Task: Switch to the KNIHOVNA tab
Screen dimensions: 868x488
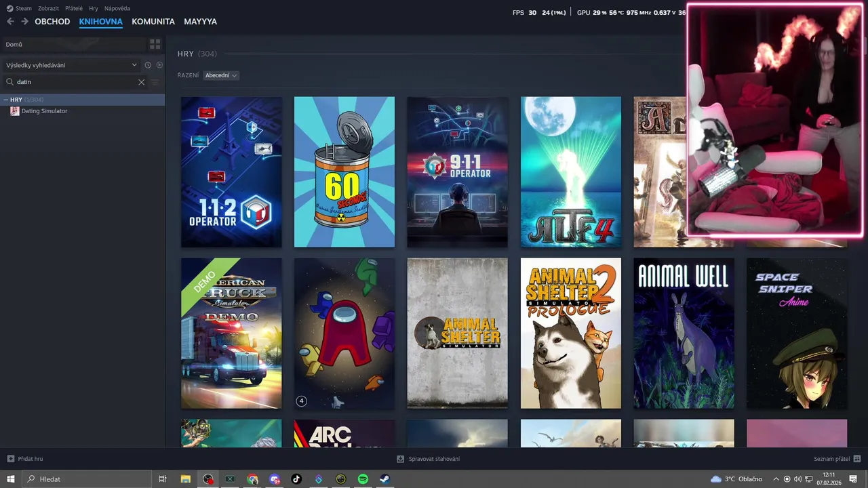Action: point(100,22)
